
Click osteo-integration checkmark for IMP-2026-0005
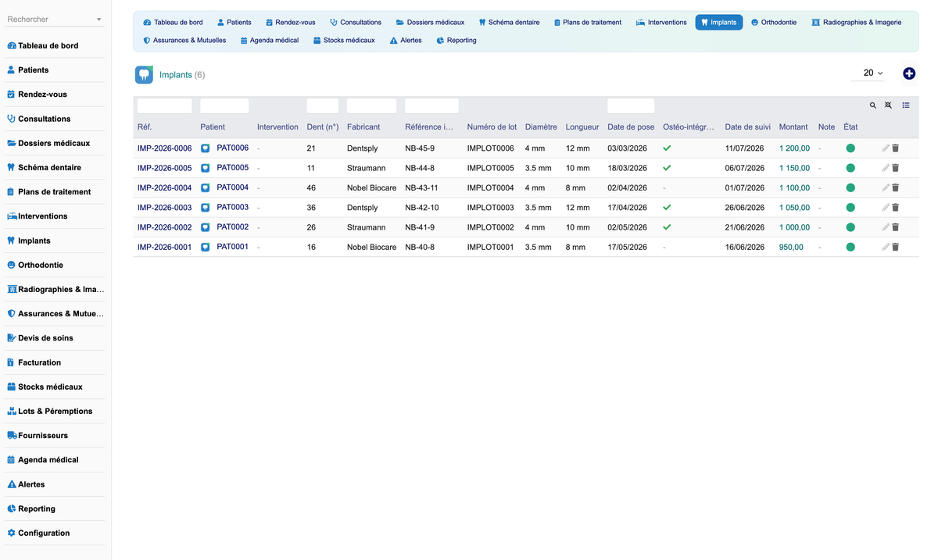[667, 168]
